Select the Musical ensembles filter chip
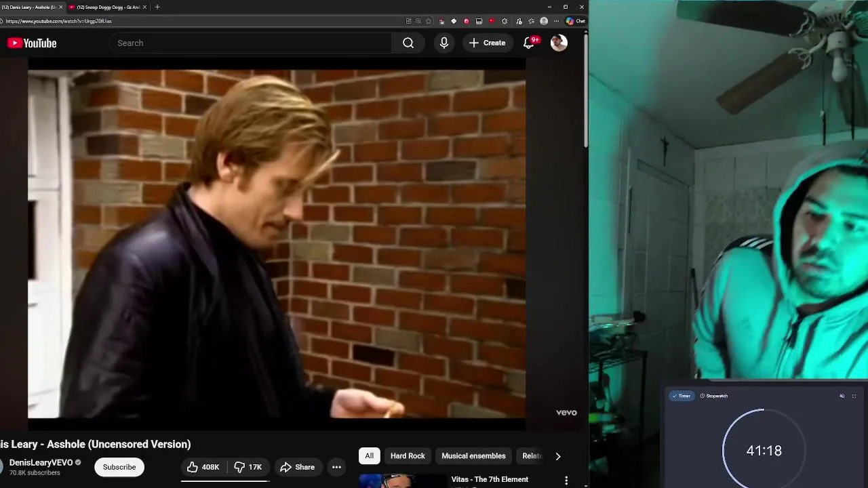Image resolution: width=868 pixels, height=488 pixels. coord(473,456)
